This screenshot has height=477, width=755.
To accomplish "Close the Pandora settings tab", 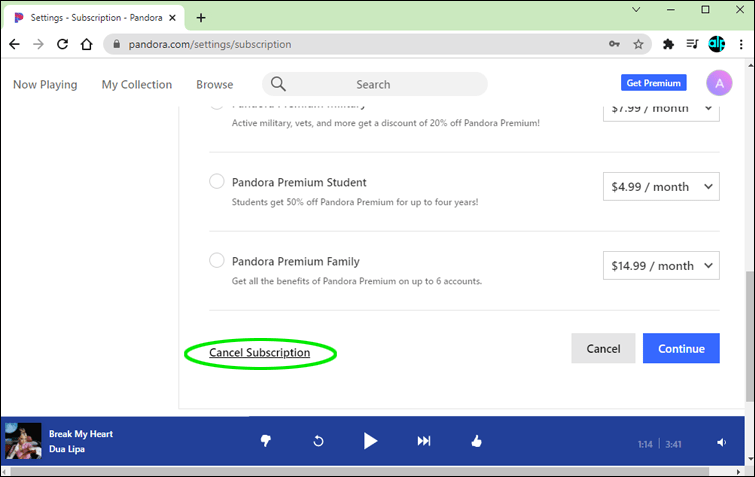I will click(172, 18).
